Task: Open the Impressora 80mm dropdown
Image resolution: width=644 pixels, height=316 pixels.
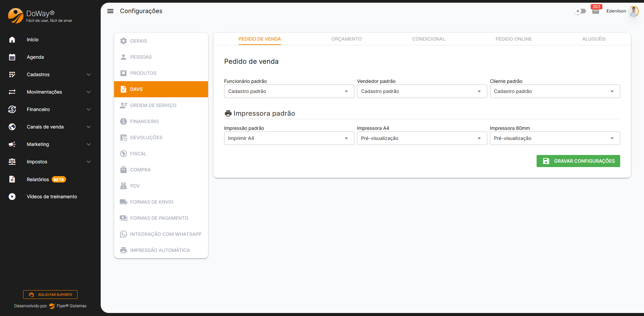Action: pos(554,138)
